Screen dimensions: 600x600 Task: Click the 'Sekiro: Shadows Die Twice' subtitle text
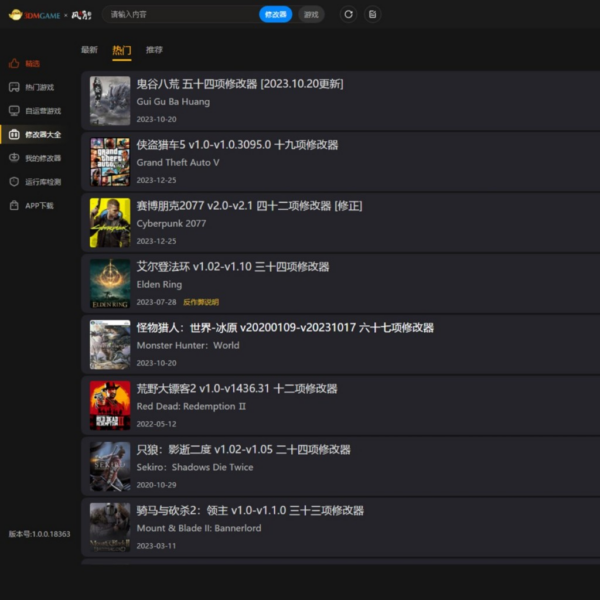[x=195, y=467]
